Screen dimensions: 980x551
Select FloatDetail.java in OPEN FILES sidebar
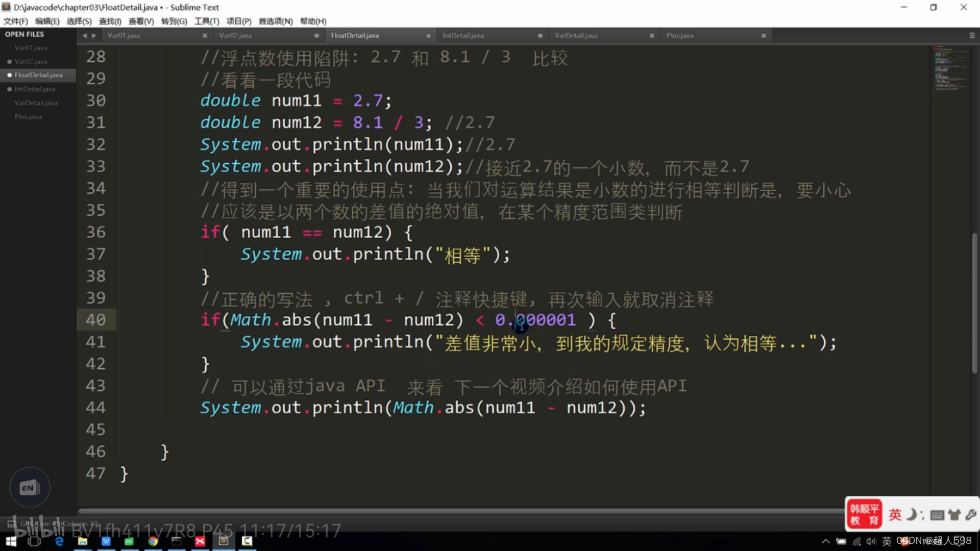coord(38,75)
